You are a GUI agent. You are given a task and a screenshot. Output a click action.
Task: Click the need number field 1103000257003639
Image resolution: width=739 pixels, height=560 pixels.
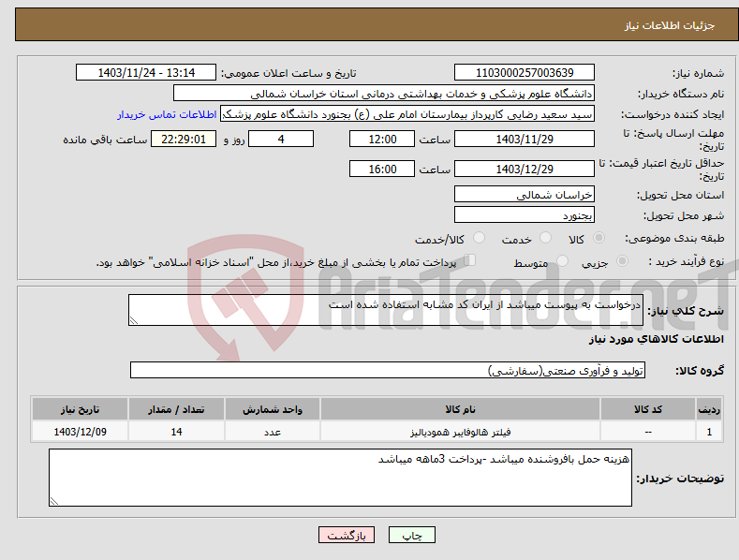(x=525, y=73)
